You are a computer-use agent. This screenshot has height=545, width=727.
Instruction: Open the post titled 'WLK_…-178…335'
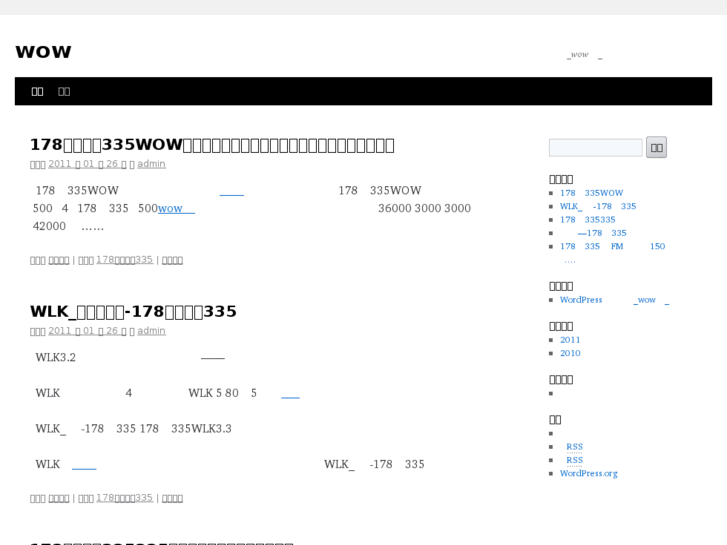click(134, 311)
